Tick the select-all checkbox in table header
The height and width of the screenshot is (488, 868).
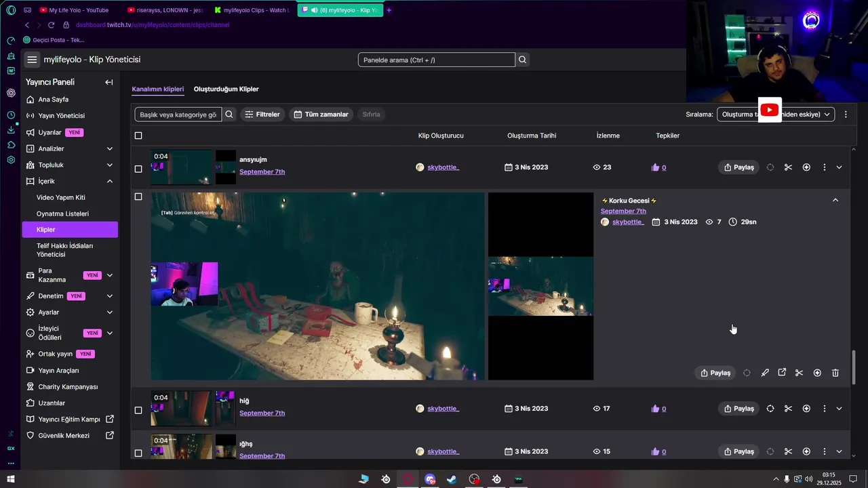pos(138,136)
